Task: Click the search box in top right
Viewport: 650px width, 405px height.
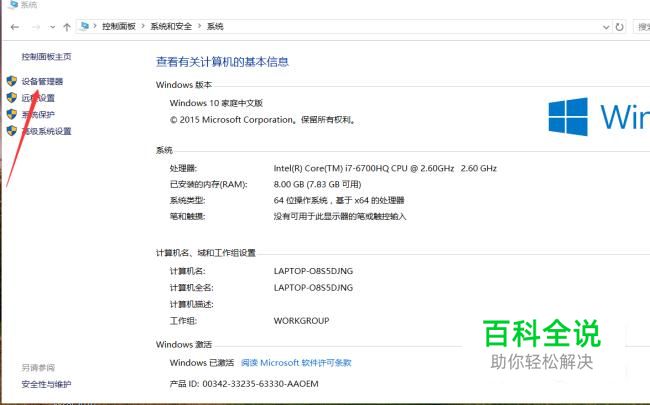Action: (641, 27)
